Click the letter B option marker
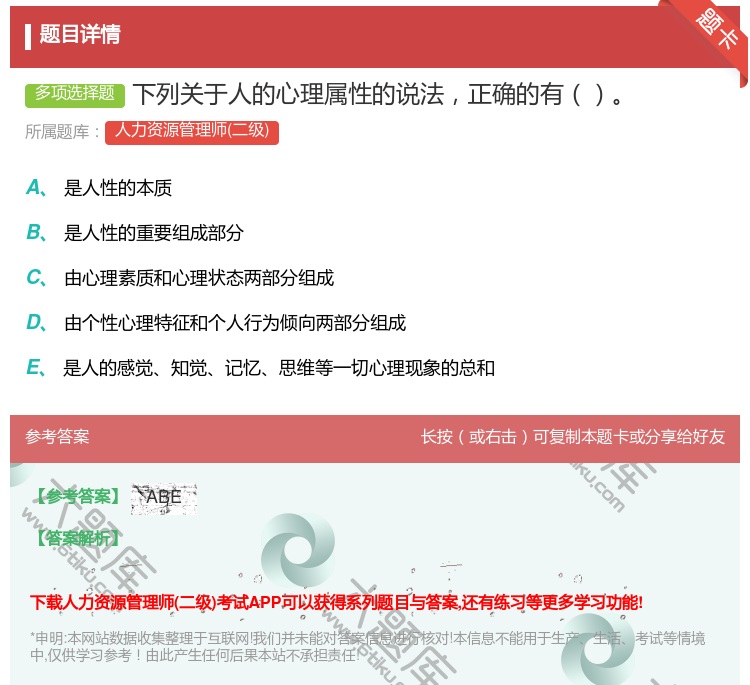Viewport: 750px width, 685px height. tap(36, 233)
